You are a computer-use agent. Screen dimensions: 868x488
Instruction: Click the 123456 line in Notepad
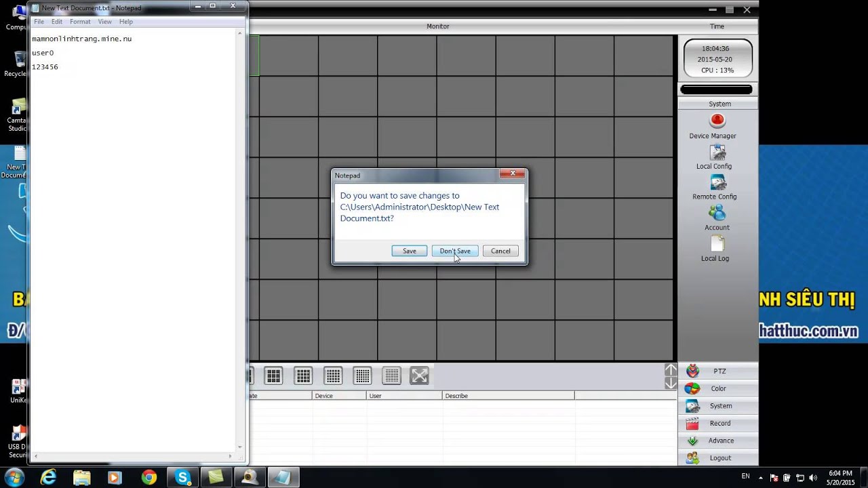click(45, 67)
